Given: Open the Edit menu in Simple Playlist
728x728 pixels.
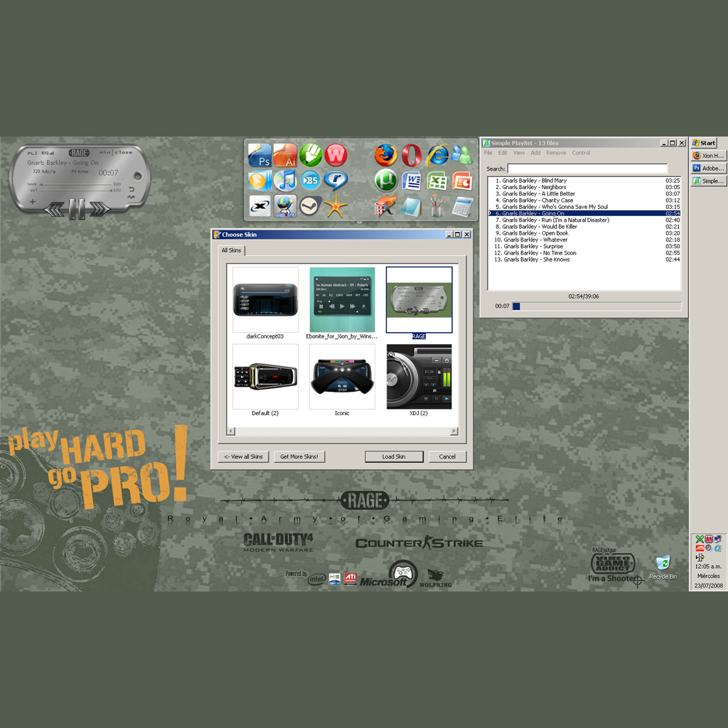Looking at the screenshot, I should click(503, 153).
